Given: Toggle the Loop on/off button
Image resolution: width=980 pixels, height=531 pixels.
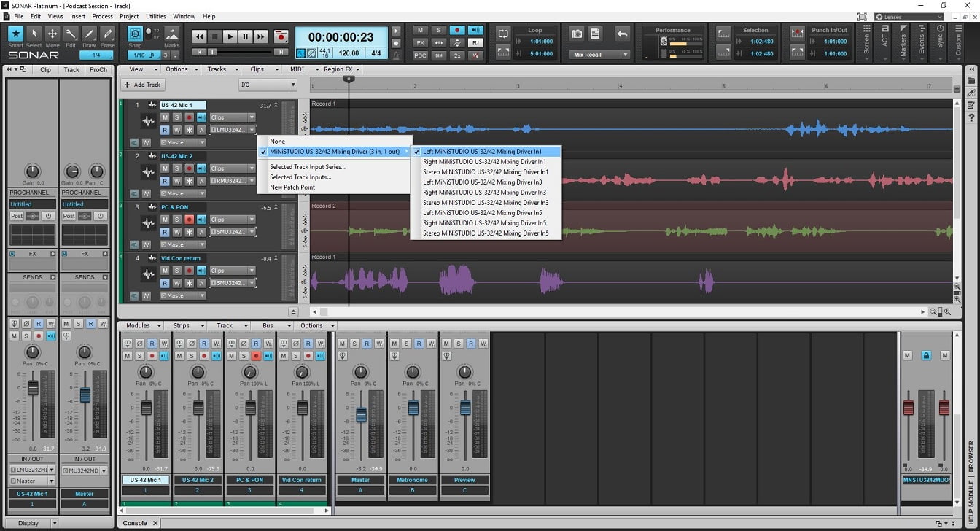Looking at the screenshot, I should click(503, 34).
